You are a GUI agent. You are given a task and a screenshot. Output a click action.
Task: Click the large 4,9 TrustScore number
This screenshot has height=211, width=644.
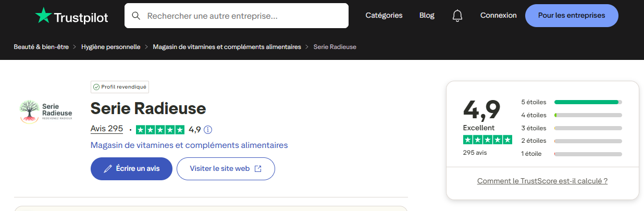click(482, 109)
